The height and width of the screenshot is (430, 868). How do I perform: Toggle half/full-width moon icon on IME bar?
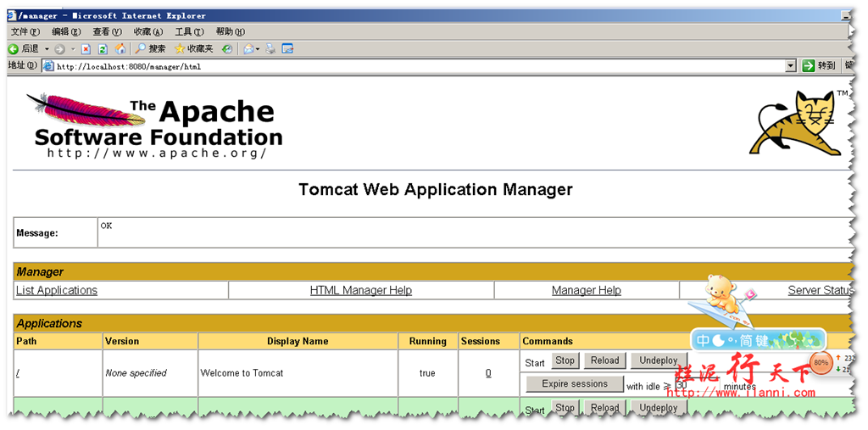click(x=719, y=341)
